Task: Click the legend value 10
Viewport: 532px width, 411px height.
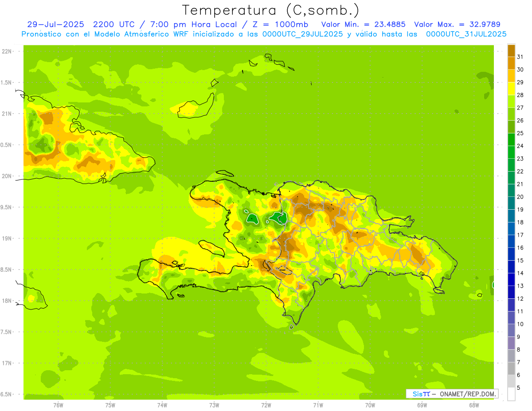Action: coord(520,324)
